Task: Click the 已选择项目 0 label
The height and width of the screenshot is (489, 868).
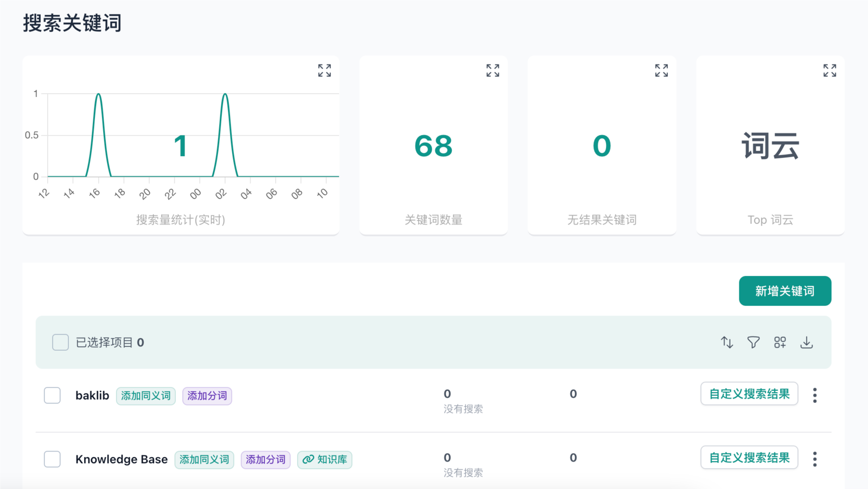Action: click(110, 343)
